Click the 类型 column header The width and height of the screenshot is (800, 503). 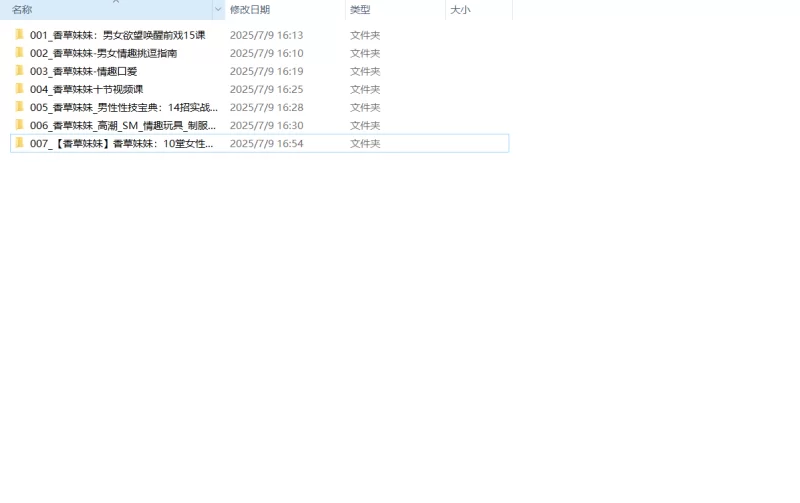point(360,10)
